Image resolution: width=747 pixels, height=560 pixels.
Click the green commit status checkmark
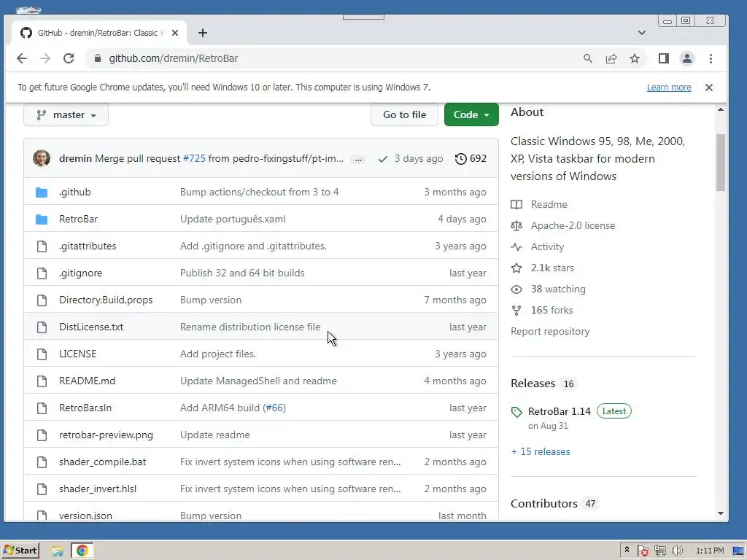pos(382,159)
